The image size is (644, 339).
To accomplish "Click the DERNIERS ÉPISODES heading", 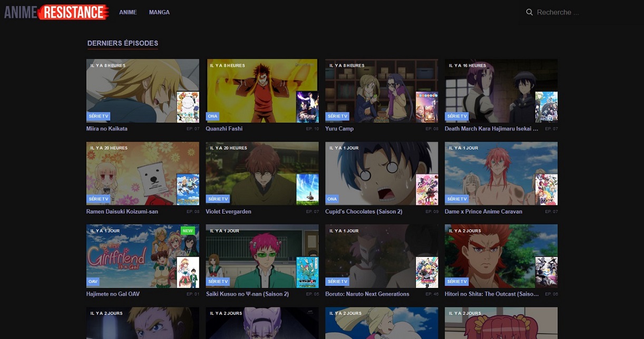I will (123, 43).
